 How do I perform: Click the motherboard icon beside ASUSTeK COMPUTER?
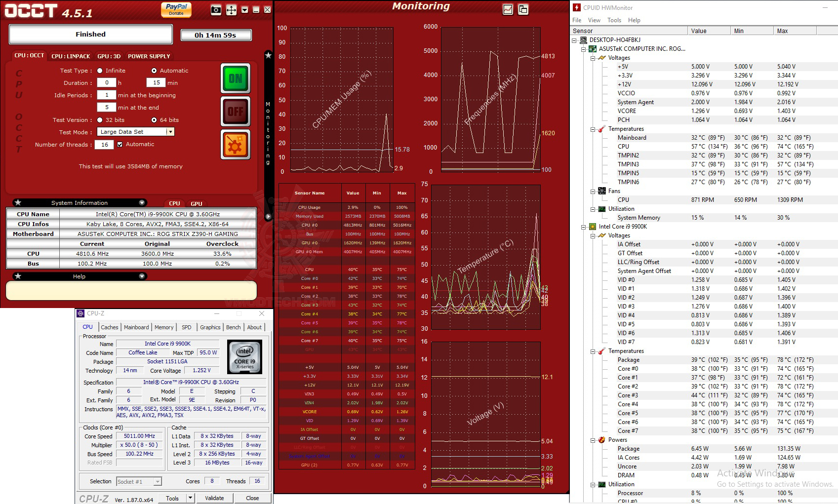[x=593, y=49]
